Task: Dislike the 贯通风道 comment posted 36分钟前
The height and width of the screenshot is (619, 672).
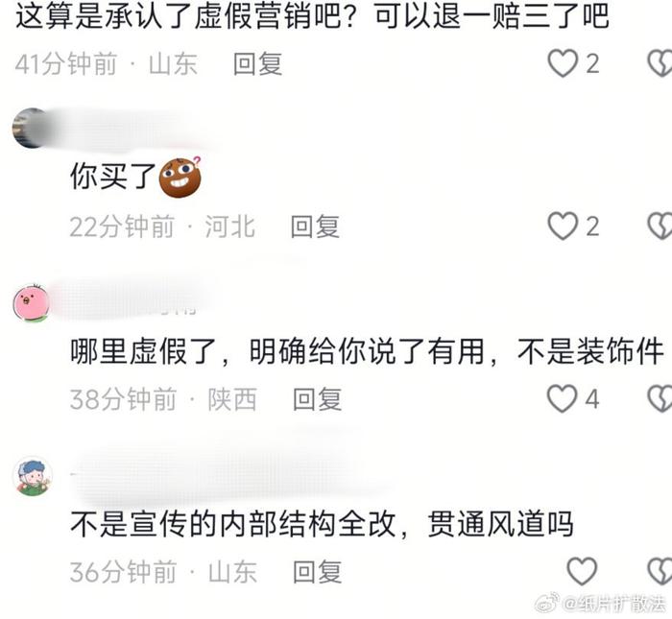Action: 660,571
